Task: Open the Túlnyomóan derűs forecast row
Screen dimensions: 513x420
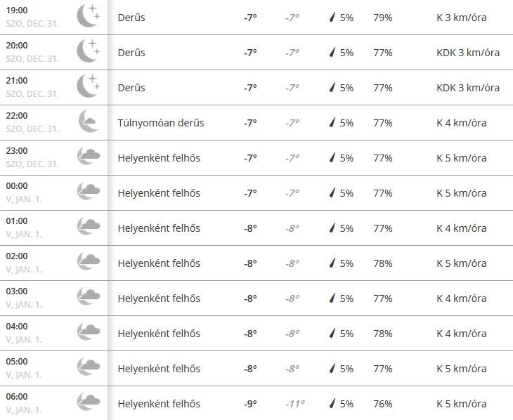Action: click(x=256, y=123)
